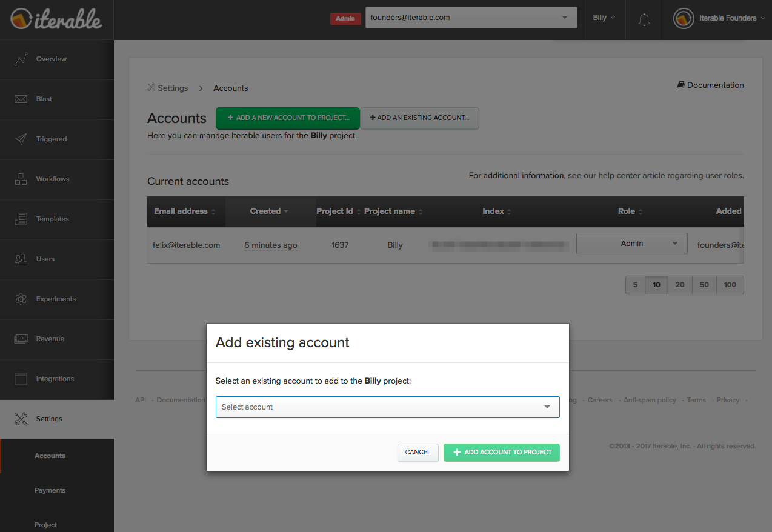Show 10 rows per page
The height and width of the screenshot is (532, 772).
coord(656,285)
